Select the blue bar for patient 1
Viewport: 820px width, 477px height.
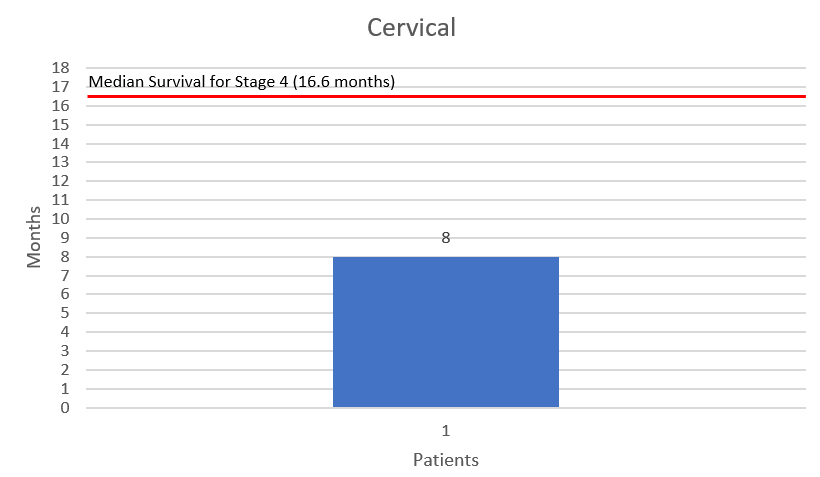click(x=445, y=332)
